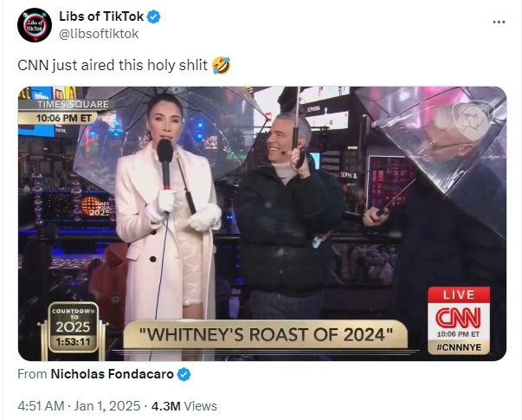Screen dimensions: 522x420
Task: Click the CNN logo in the video
Action: (x=459, y=318)
